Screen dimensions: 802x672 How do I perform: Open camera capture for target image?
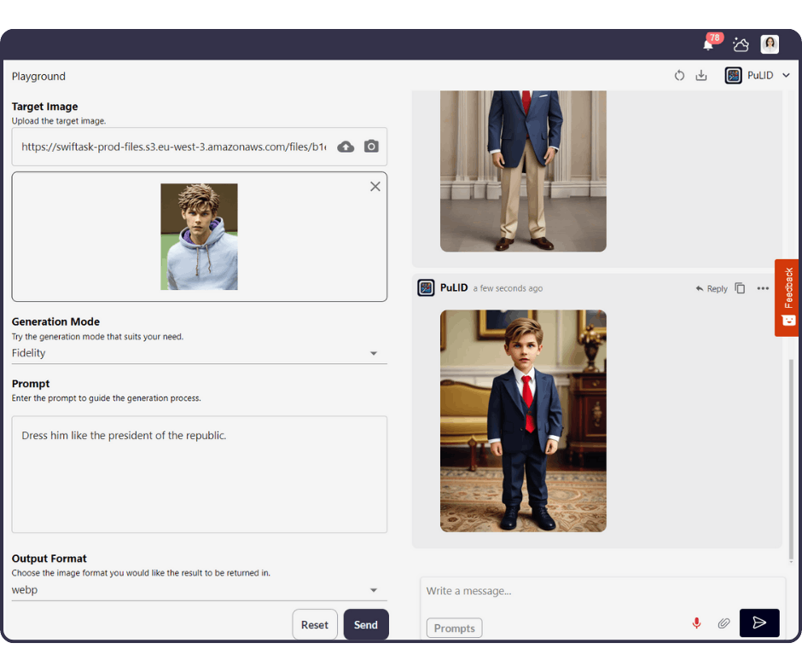pos(371,147)
